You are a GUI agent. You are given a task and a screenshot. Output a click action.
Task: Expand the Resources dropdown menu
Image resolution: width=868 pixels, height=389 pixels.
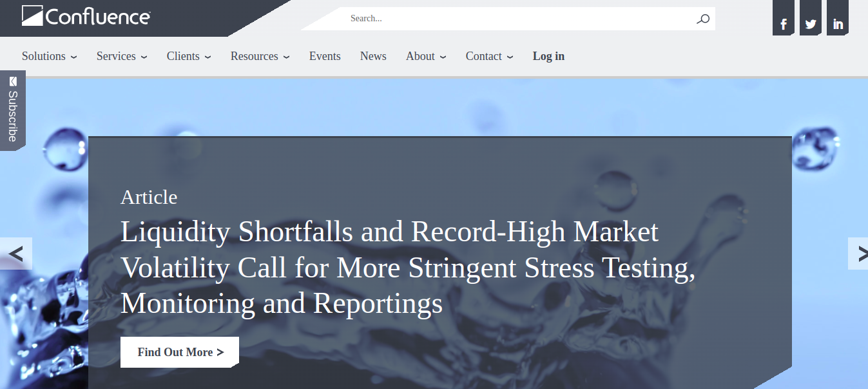tap(260, 56)
